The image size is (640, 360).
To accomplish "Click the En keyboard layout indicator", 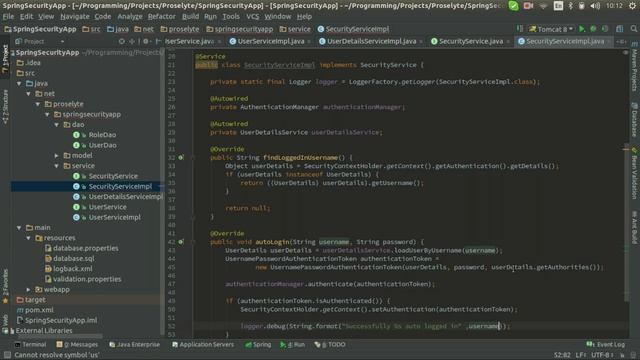I will (558, 6).
